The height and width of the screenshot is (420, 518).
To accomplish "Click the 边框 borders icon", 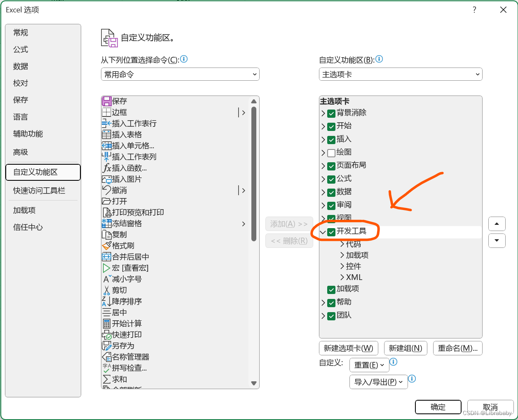I will 106,112.
